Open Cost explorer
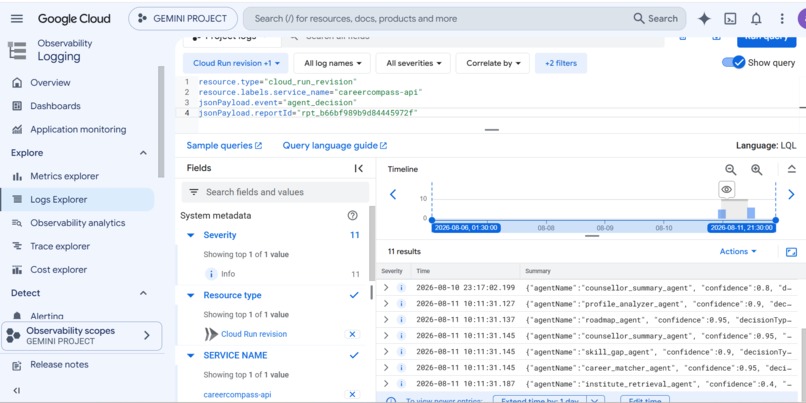This screenshot has height=403, width=806. (58, 270)
